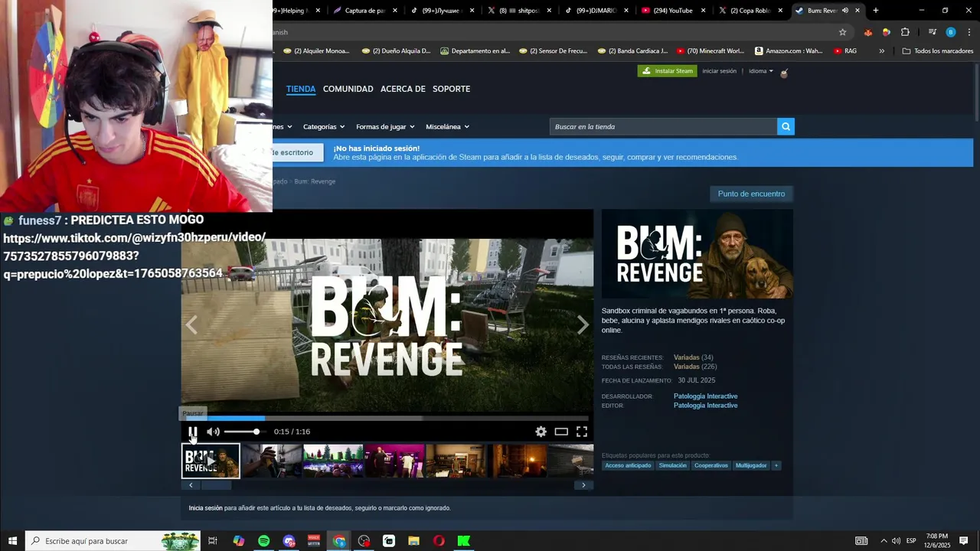Open Task View on the taskbar

click(213, 541)
